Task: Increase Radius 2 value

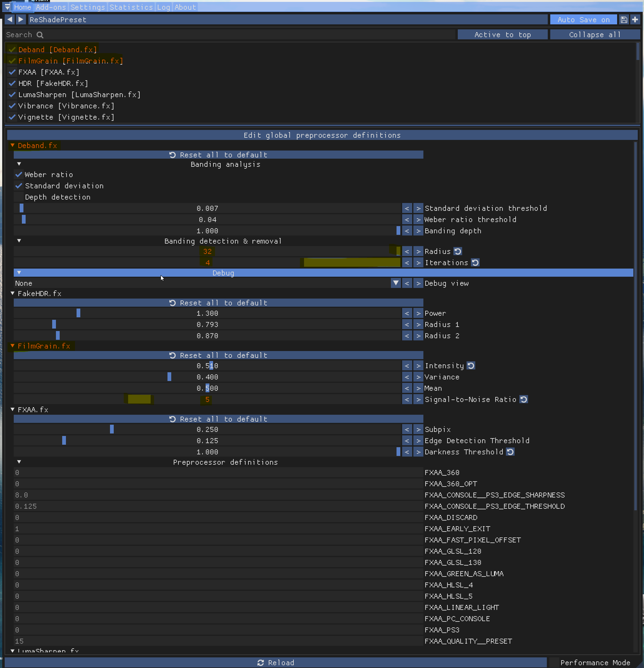Action: 418,336
